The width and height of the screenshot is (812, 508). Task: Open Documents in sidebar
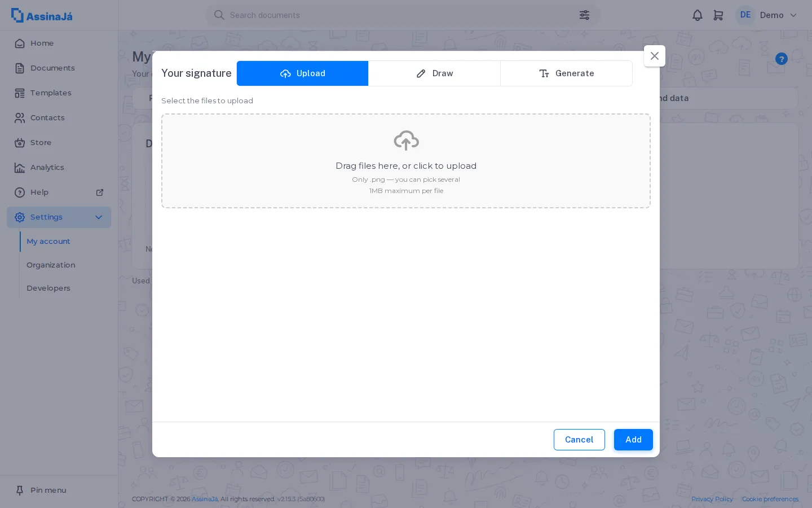(x=59, y=68)
